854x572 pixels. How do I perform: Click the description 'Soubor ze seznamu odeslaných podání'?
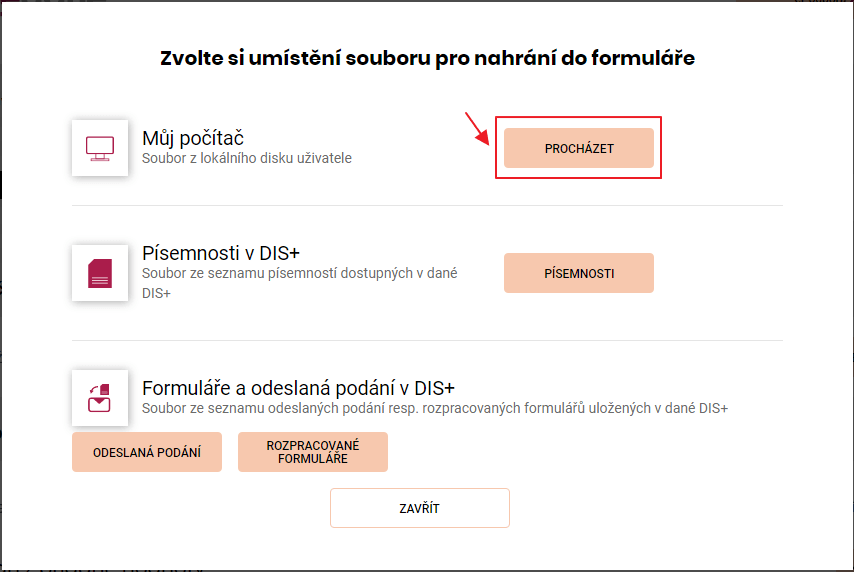435,408
